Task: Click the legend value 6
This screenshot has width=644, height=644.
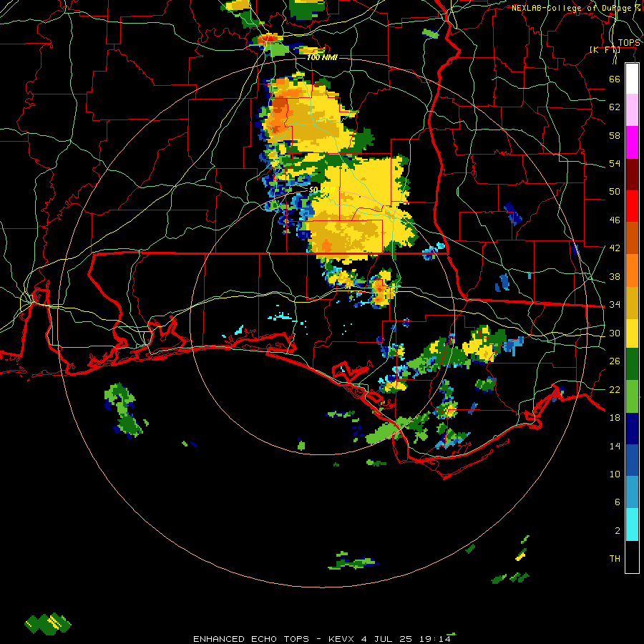Action: point(618,502)
